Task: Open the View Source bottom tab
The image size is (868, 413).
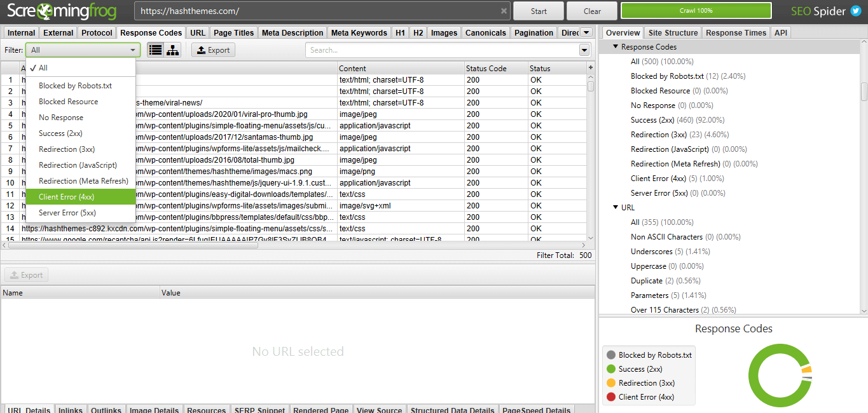Action: coord(380,410)
